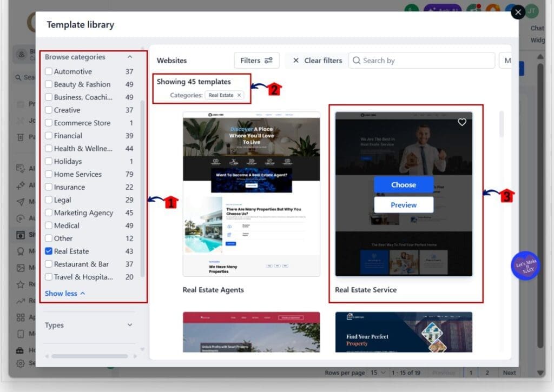Check the Insurance category checkbox
The image size is (554, 392).
(x=49, y=187)
